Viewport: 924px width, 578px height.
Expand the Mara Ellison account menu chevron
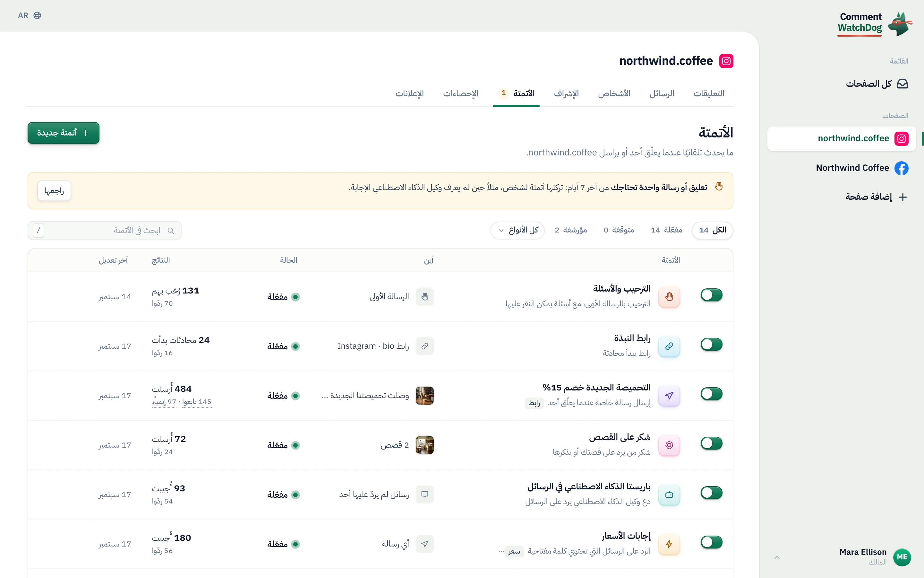(x=777, y=557)
